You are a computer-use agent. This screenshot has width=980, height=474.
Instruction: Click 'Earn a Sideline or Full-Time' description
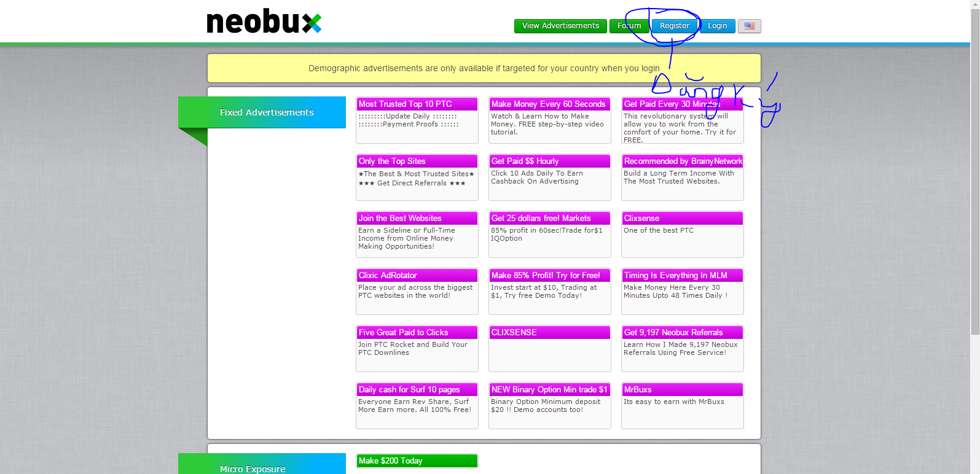(407, 238)
